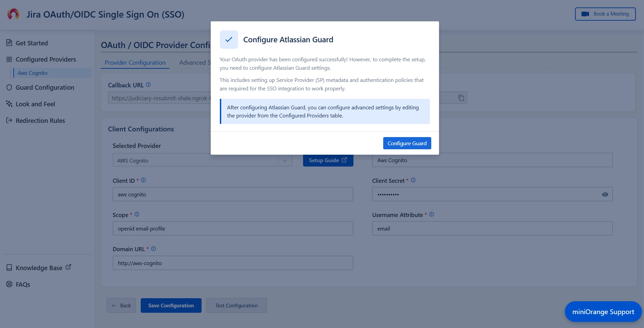
Task: Click the Redirection Rules arrow icon
Action: click(9, 120)
